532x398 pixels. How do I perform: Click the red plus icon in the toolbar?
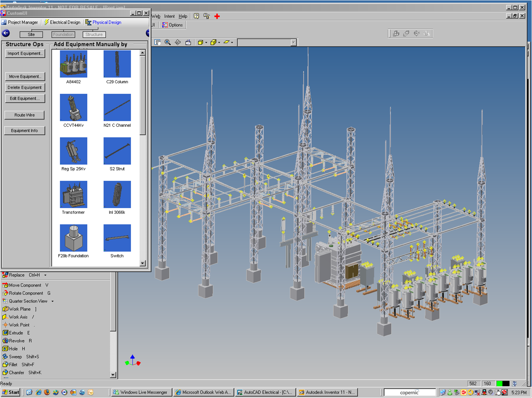(217, 16)
